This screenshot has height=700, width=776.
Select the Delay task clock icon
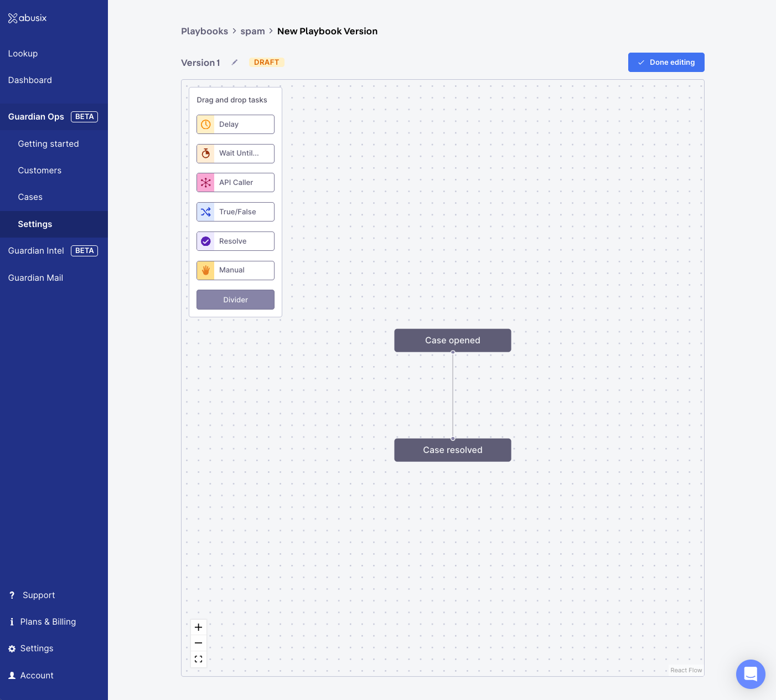click(205, 124)
